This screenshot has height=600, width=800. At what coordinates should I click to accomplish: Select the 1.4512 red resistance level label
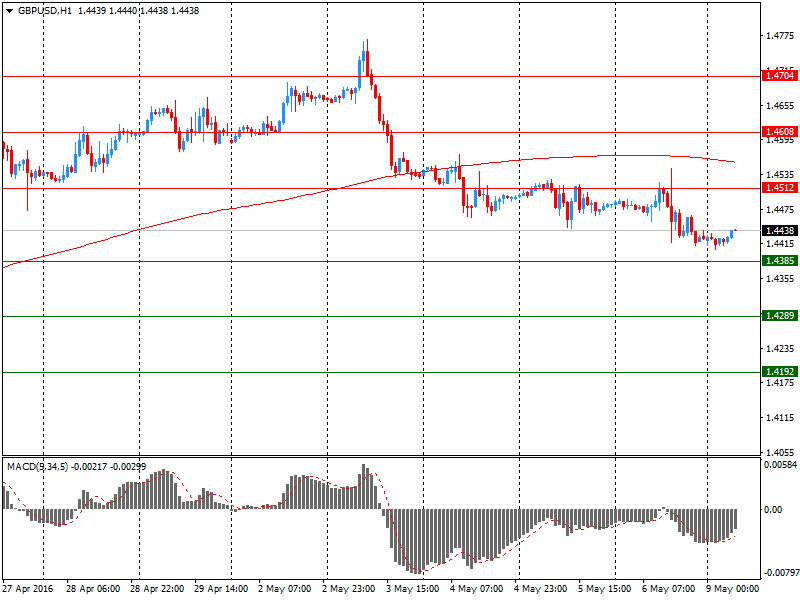tap(779, 188)
